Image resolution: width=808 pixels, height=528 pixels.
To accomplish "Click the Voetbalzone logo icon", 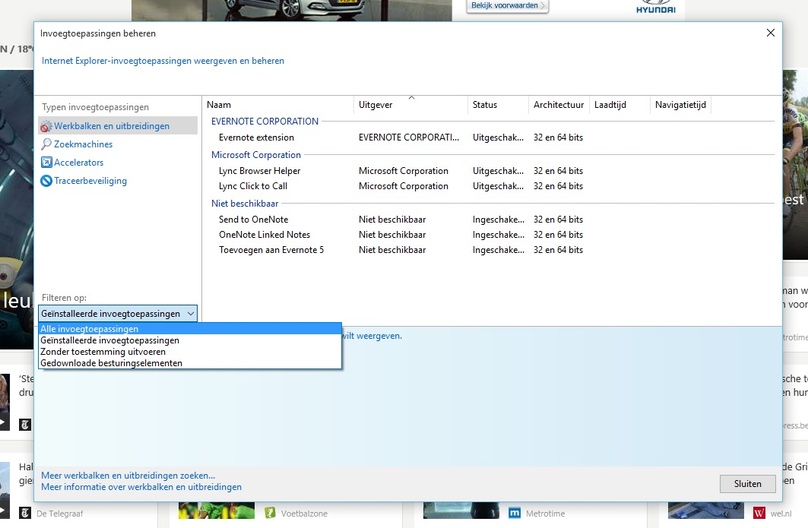I will [270, 513].
